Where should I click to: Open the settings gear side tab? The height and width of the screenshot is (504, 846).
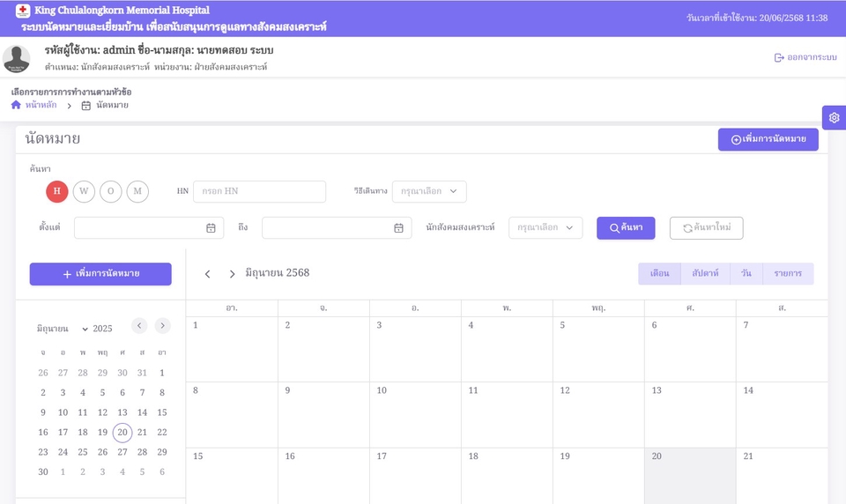835,118
